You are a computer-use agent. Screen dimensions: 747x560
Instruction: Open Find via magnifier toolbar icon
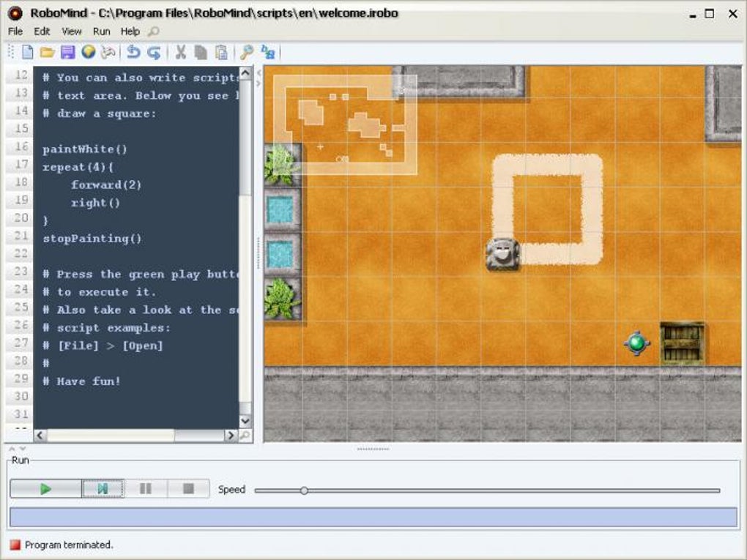click(x=246, y=52)
